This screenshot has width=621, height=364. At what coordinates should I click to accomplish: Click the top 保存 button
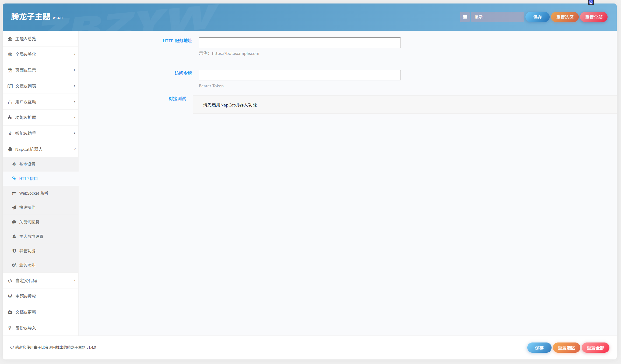click(x=537, y=17)
